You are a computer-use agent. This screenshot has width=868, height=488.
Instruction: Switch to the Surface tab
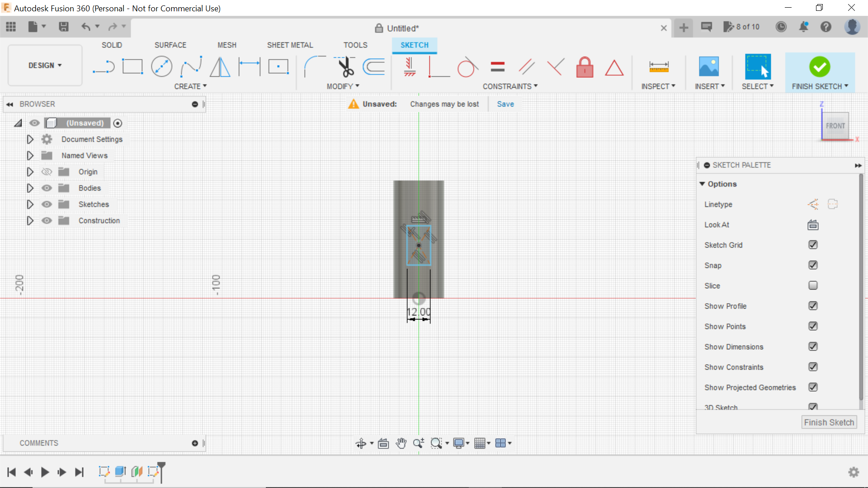point(170,45)
